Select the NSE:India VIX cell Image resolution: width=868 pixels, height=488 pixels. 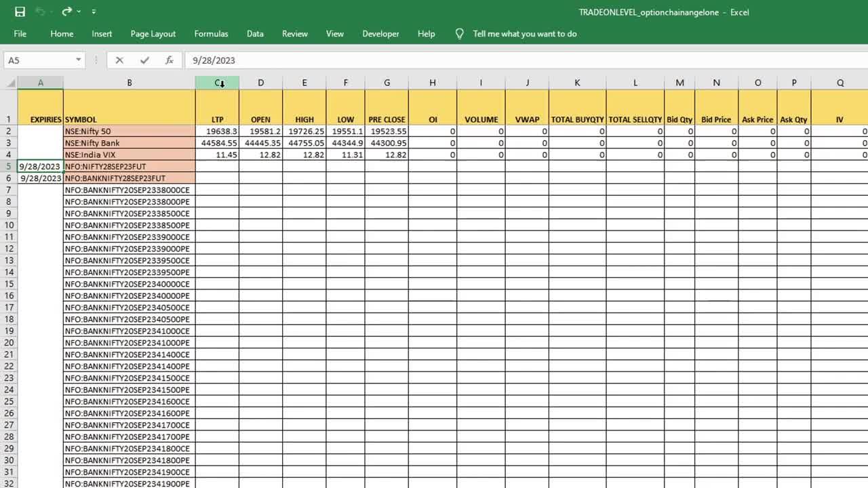tap(129, 155)
